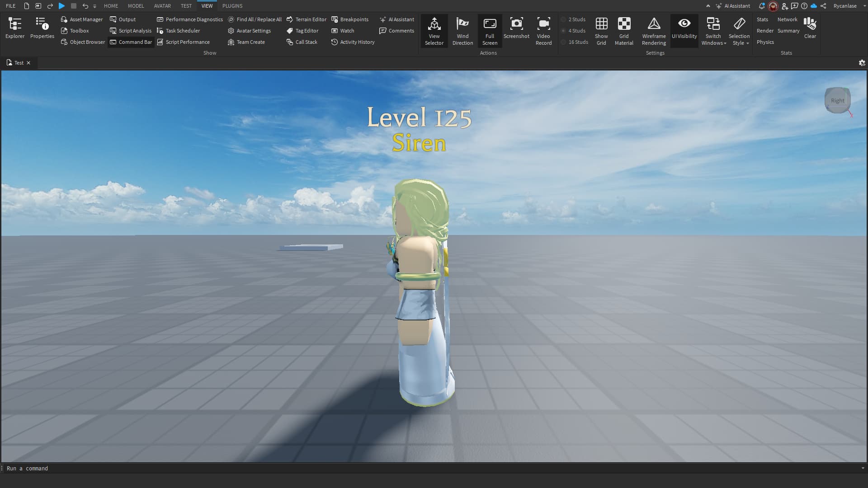
Task: Open the Properties panel
Action: [x=42, y=28]
